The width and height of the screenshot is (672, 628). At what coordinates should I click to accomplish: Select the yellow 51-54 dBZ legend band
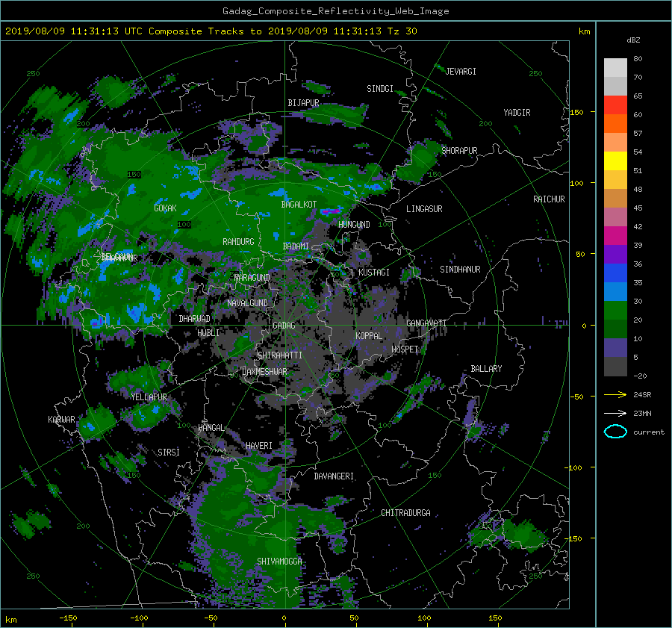[x=615, y=161]
